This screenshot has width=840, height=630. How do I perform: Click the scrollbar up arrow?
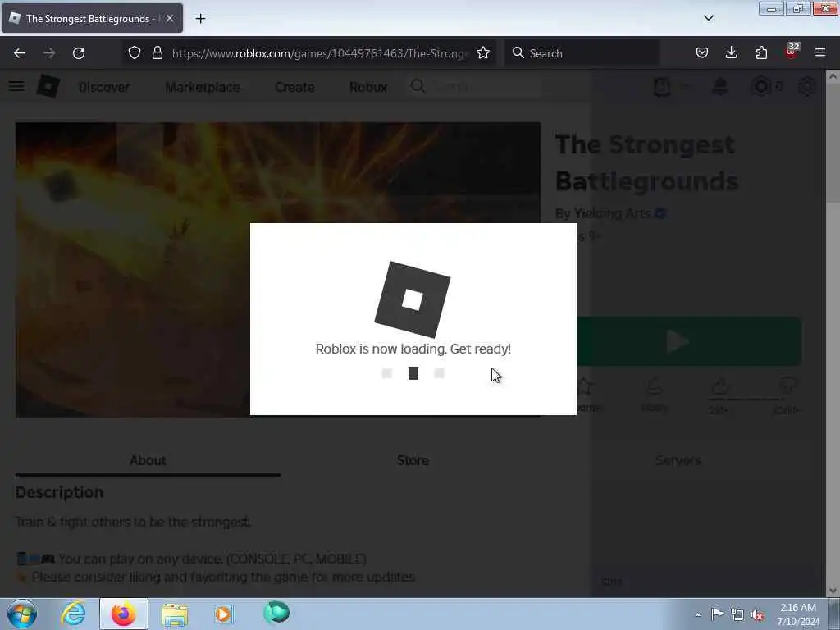click(833, 76)
